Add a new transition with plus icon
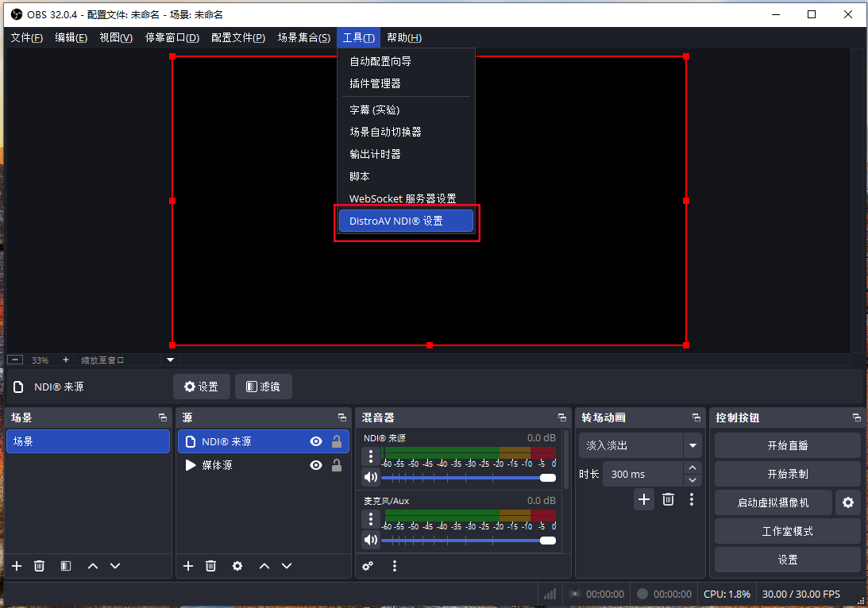 (x=644, y=499)
